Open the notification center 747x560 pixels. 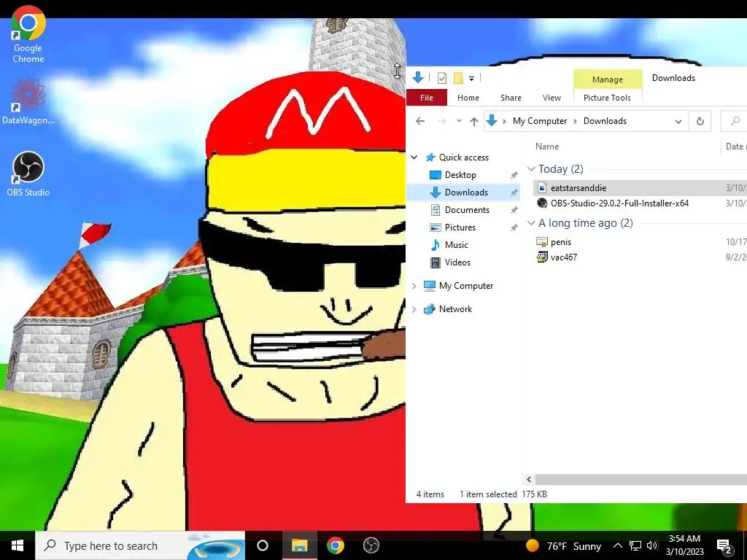click(x=724, y=547)
